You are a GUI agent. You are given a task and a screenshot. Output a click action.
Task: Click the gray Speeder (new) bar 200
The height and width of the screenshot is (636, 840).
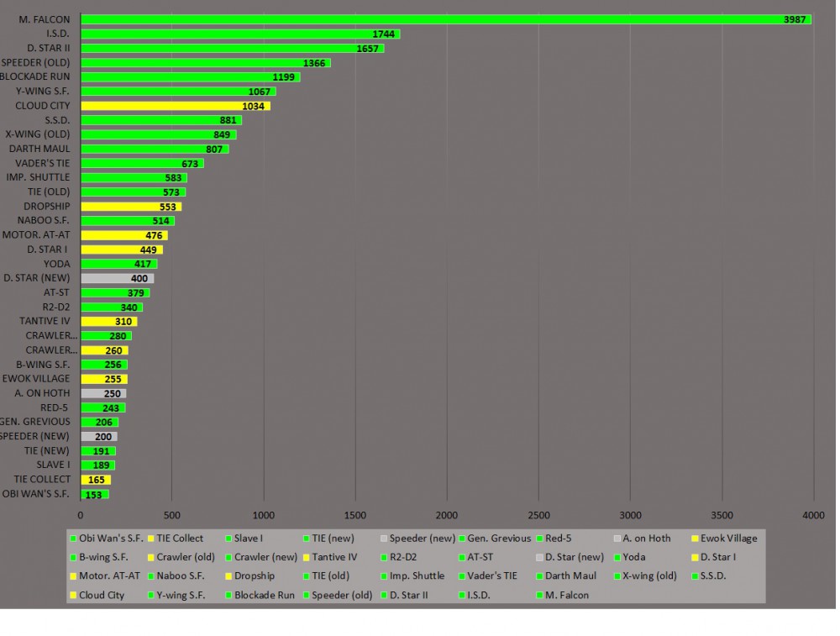(98, 436)
